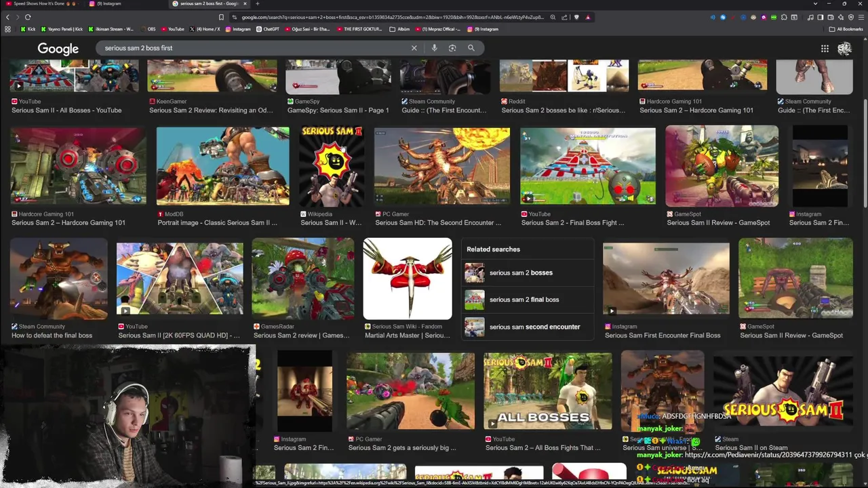Bookmark this page from the address bar
Image resolution: width=868 pixels, height=488 pixels.
tap(221, 17)
